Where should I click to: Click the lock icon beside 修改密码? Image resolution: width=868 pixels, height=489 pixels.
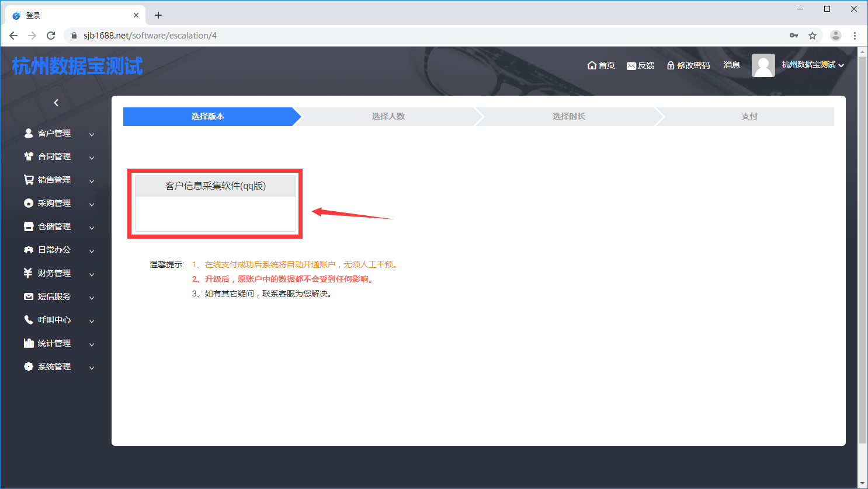point(671,65)
